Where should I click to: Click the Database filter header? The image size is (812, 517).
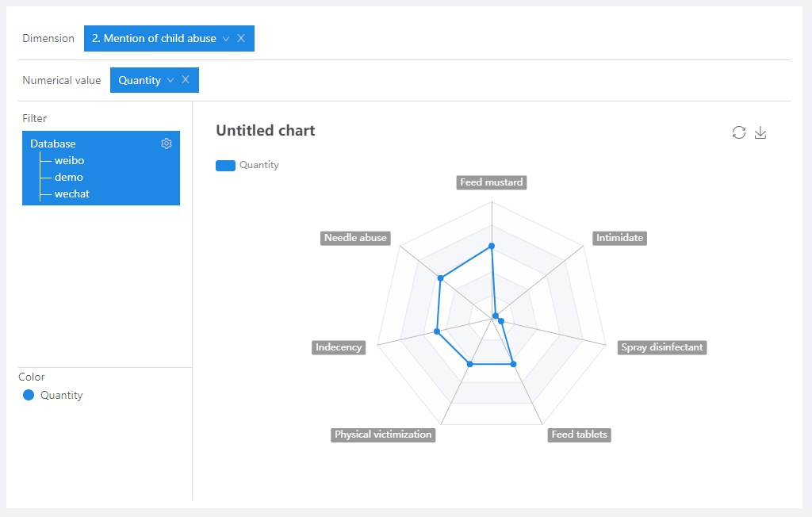click(x=53, y=144)
